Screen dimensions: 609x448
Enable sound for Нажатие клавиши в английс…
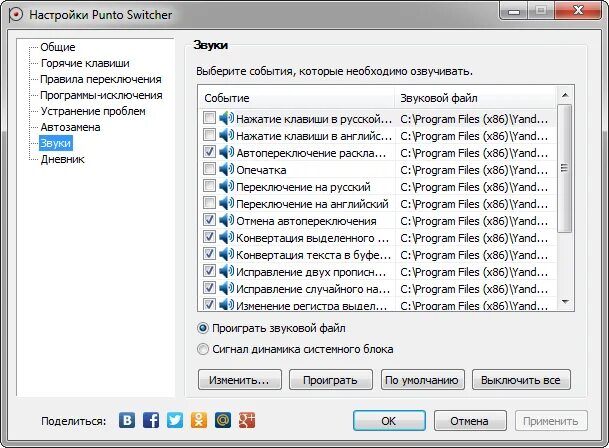[209, 135]
